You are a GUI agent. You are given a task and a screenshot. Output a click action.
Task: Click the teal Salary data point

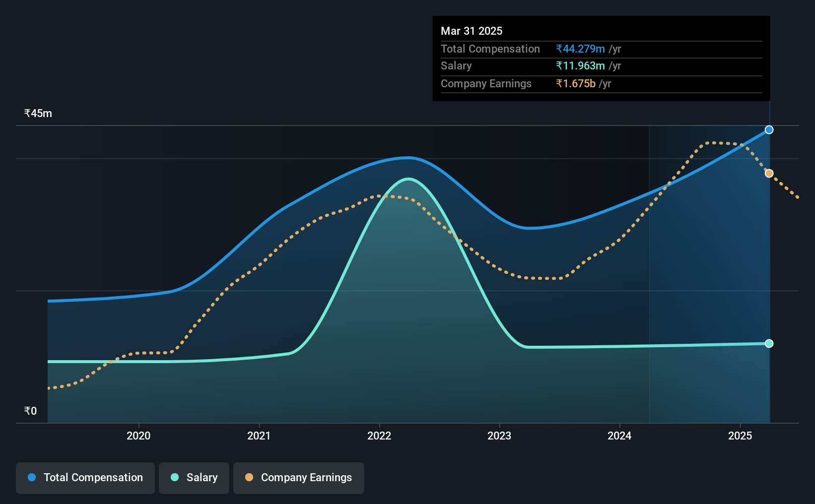(x=769, y=343)
